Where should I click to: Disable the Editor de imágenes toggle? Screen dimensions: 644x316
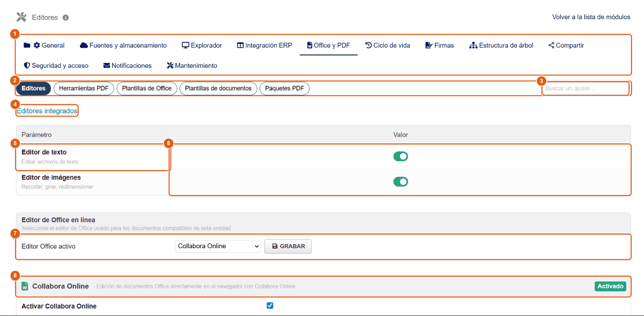pyautogui.click(x=400, y=182)
